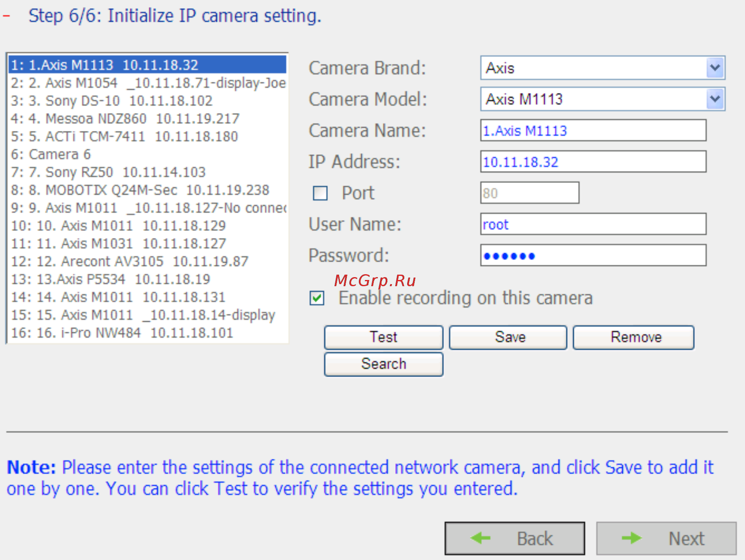The width and height of the screenshot is (745, 560).
Task: Select camera 13 Axis P5534 row
Action: [147, 279]
